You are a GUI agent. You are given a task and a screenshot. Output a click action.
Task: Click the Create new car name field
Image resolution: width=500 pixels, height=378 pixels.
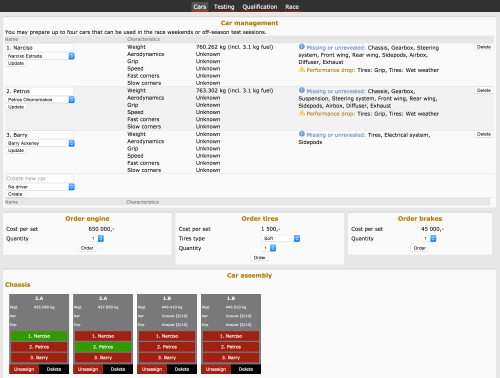pyautogui.click(x=39, y=179)
